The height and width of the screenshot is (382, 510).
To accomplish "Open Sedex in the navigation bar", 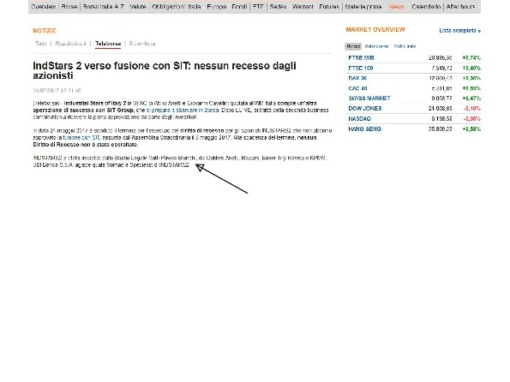I will pyautogui.click(x=278, y=7).
